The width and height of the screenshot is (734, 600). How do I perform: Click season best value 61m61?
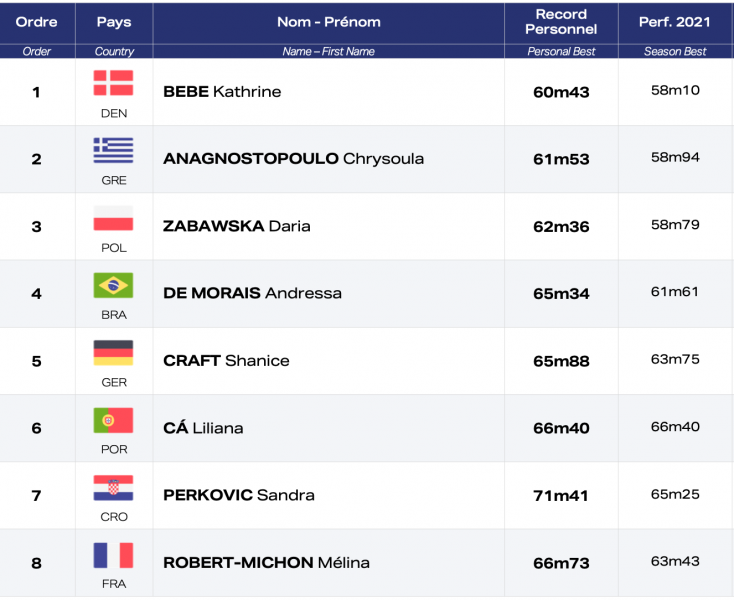[x=675, y=292]
